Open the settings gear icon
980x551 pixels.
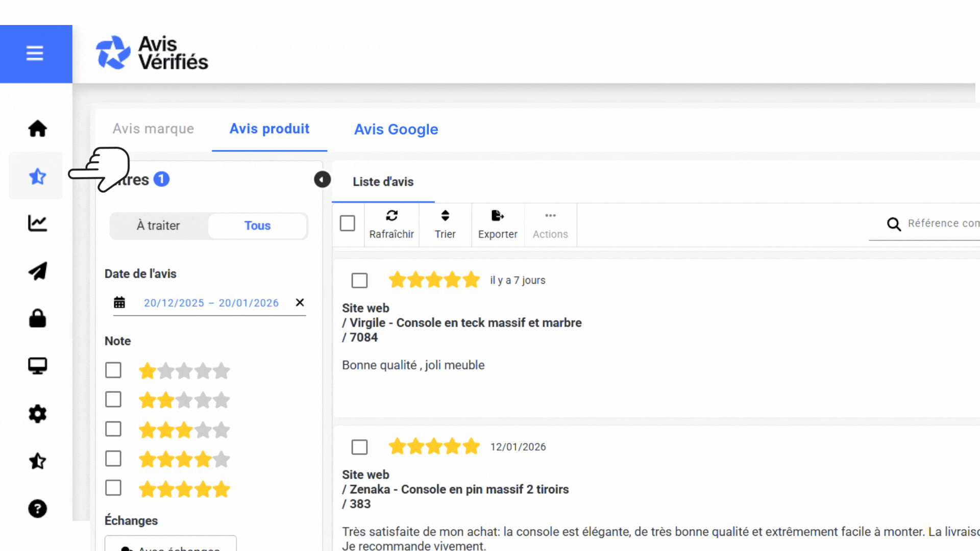click(x=37, y=414)
